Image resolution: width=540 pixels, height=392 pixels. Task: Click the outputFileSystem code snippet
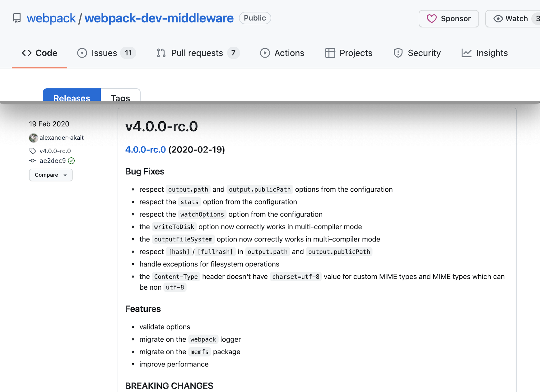[183, 239]
